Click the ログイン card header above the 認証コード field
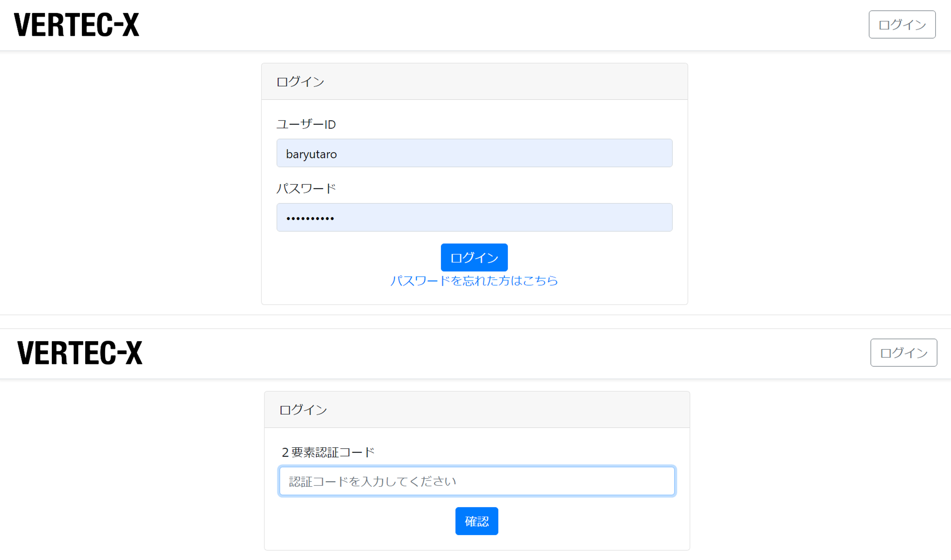Image resolution: width=951 pixels, height=560 pixels. click(x=477, y=409)
